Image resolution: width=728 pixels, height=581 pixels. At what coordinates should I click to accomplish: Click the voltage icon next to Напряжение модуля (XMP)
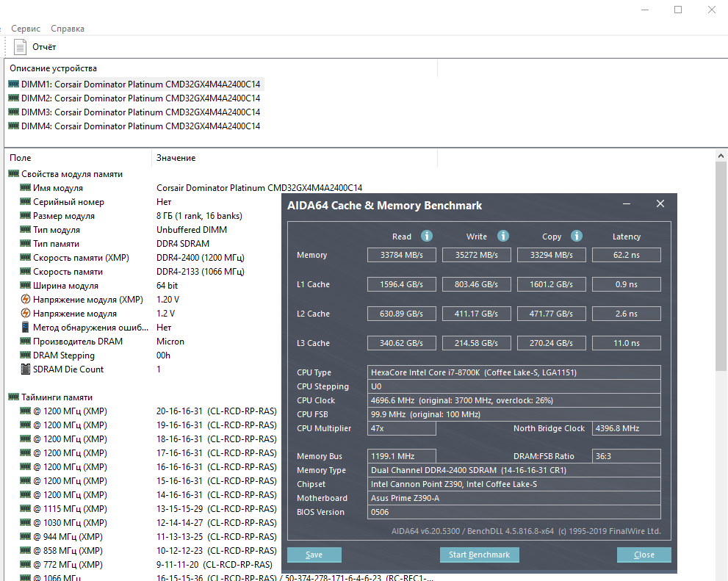click(26, 300)
